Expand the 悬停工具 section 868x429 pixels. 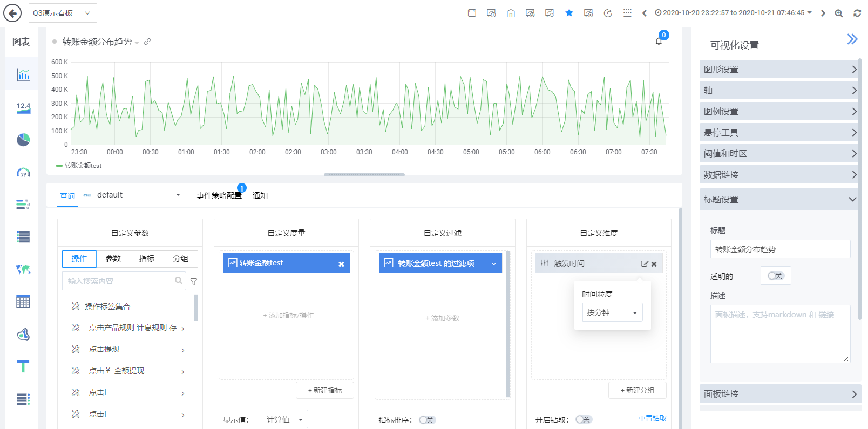tap(780, 132)
